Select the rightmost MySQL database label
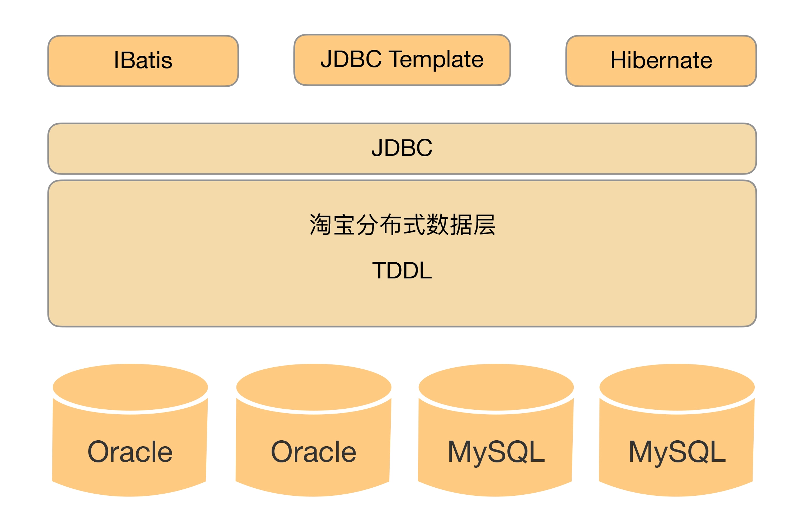The height and width of the screenshot is (527, 812). pos(677,452)
